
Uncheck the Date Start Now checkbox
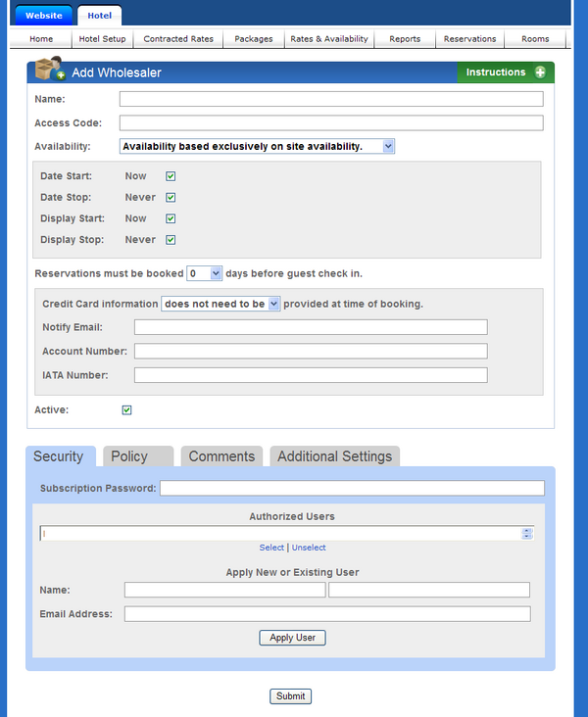(x=171, y=176)
